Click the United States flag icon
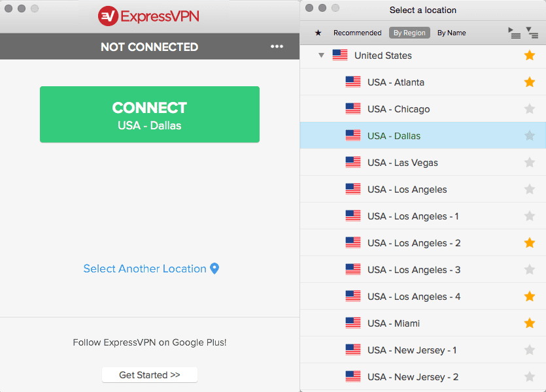This screenshot has width=546, height=392. 340,56
